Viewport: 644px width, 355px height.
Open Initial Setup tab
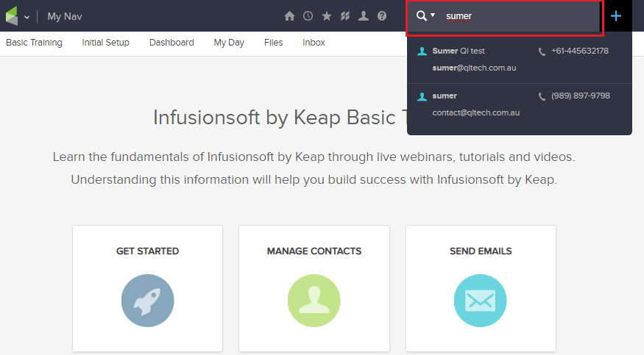[x=105, y=43]
